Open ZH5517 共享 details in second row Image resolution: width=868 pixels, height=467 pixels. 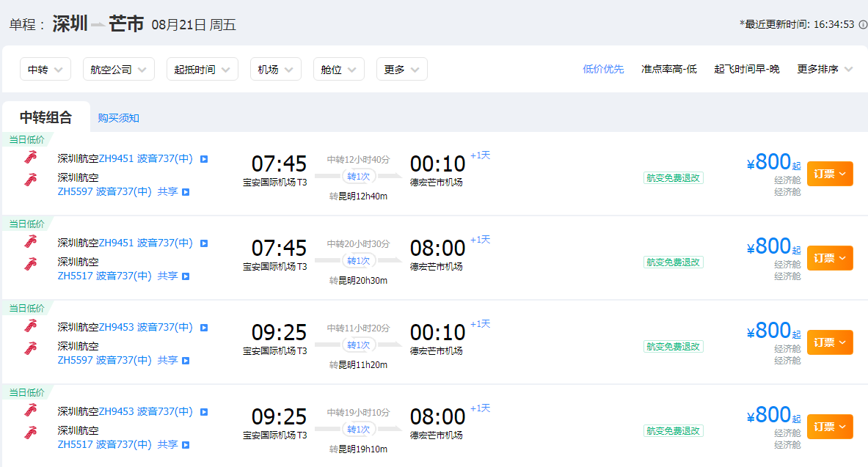[x=117, y=276]
